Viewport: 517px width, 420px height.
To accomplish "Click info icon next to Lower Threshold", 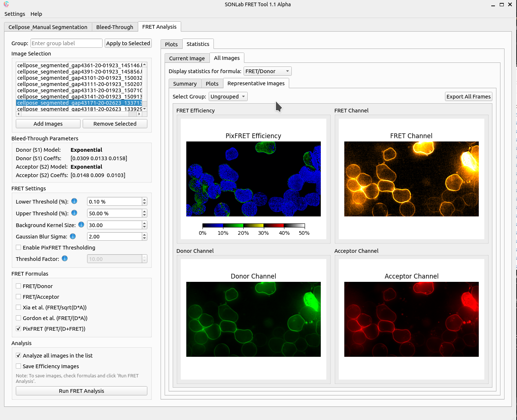I will pyautogui.click(x=74, y=201).
